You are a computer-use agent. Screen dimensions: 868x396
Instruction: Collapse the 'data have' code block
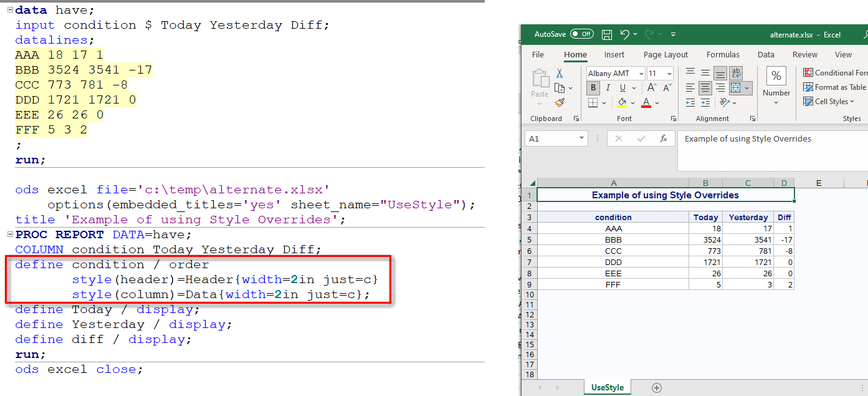coord(9,10)
